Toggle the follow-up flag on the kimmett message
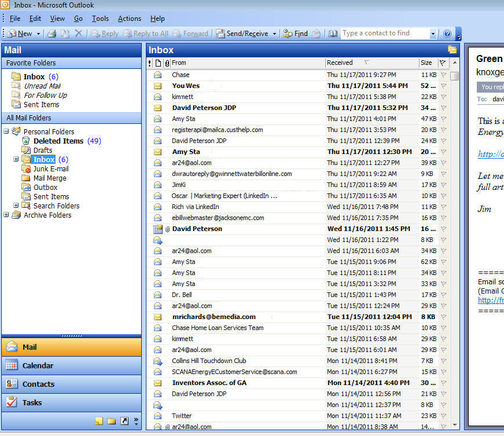504x436 pixels. point(443,96)
